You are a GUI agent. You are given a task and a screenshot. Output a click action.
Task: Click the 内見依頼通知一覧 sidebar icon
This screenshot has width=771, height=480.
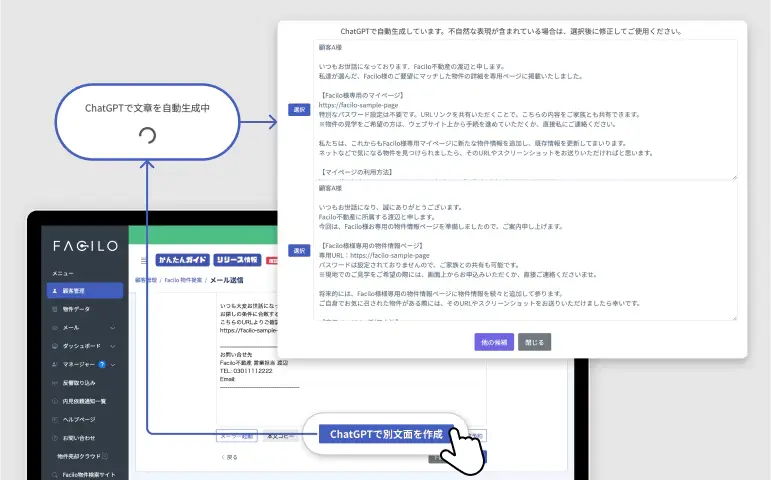(x=55, y=400)
